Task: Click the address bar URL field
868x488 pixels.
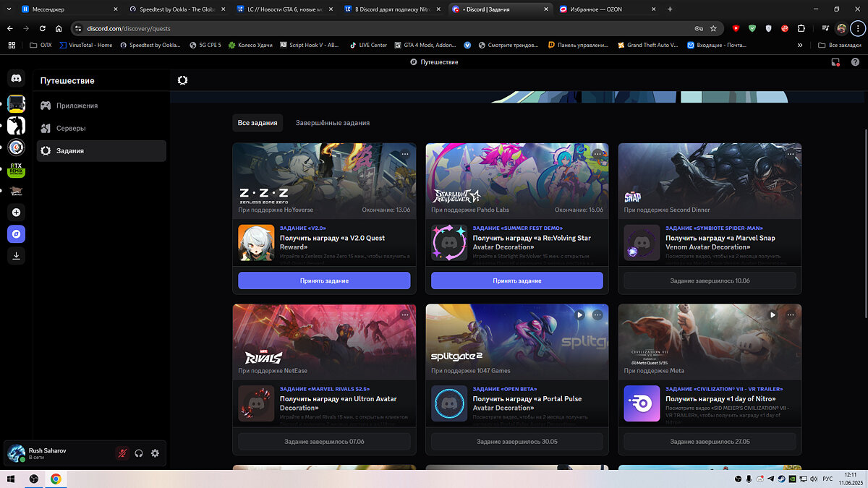Action: click(362, 28)
